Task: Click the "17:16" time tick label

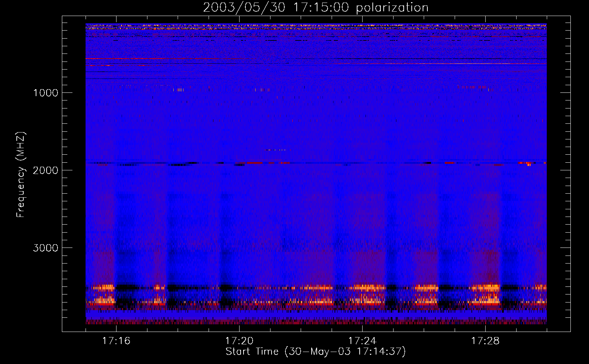Action: (x=116, y=341)
